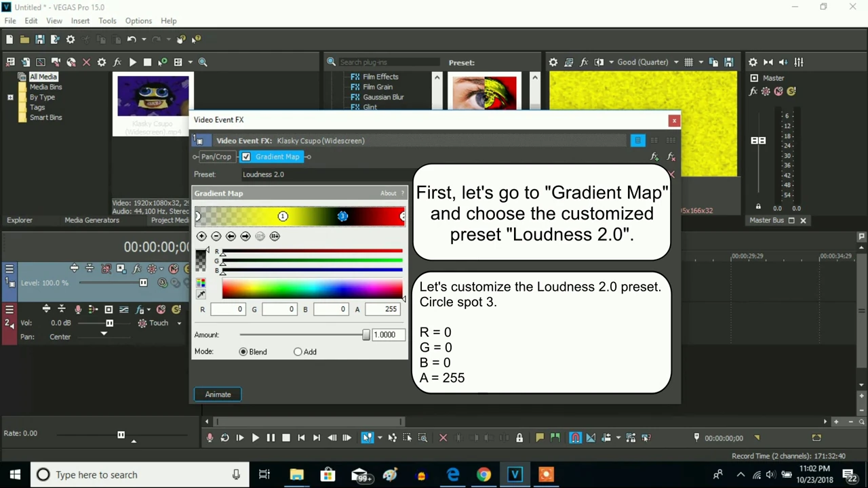Toggle snapping magnet in timeline toolbar
The height and width of the screenshot is (488, 868).
click(x=575, y=438)
